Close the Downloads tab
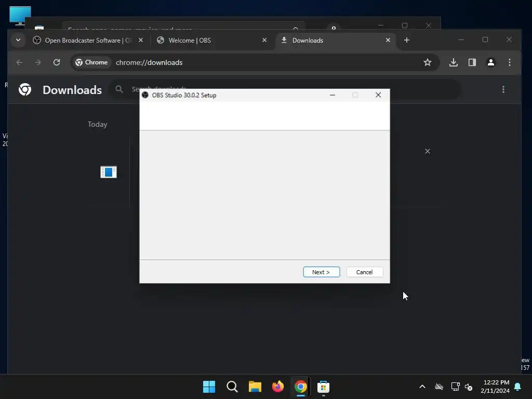The width and height of the screenshot is (532, 399). (388, 41)
